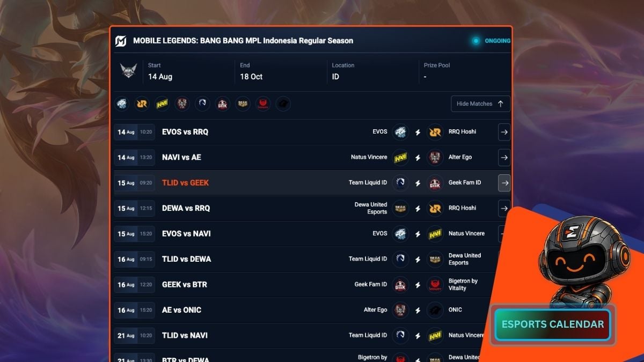Open the TLID vs GEEK match link
Screen dimensions: 644x362
click(x=185, y=183)
